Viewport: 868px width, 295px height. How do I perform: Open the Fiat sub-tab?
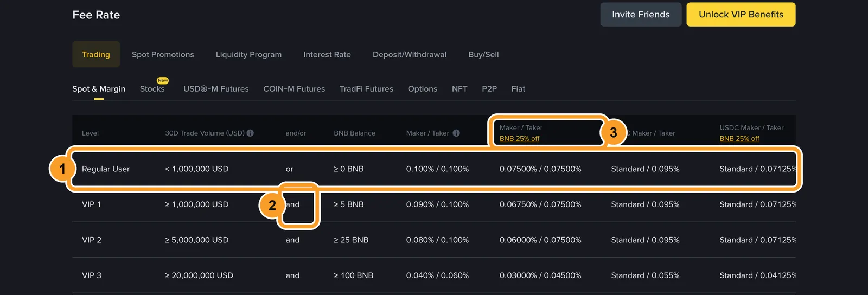coord(518,89)
